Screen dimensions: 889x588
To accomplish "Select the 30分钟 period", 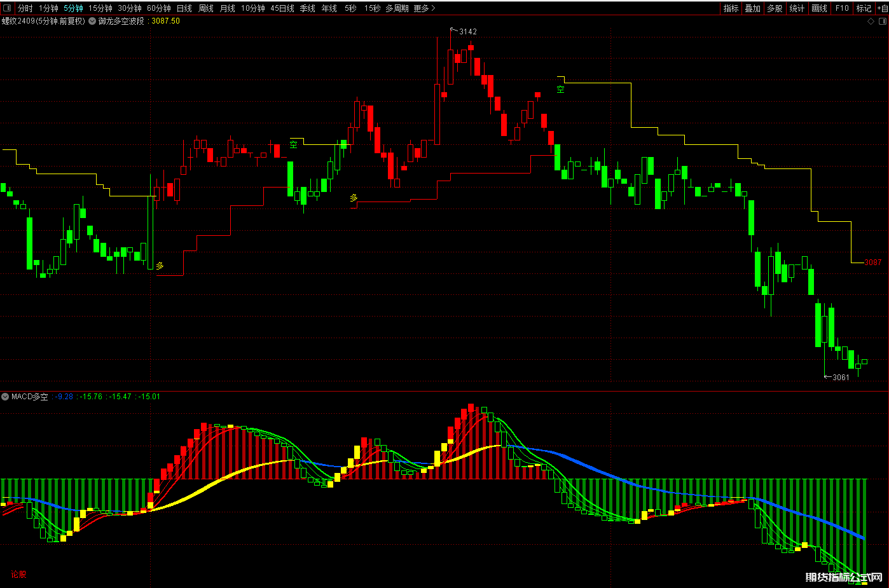I will point(129,8).
